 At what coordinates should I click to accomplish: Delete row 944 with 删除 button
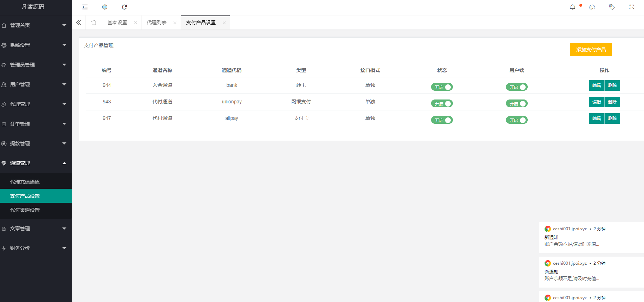coord(612,85)
